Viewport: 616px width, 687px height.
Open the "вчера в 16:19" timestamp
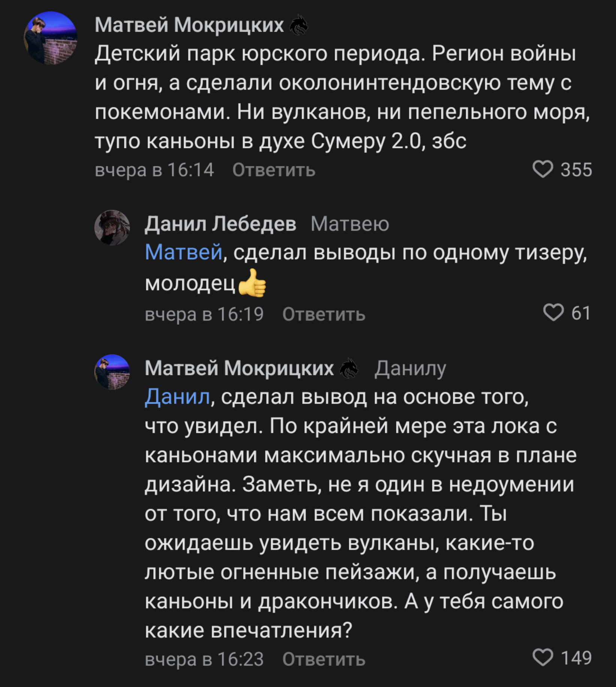pyautogui.click(x=204, y=314)
